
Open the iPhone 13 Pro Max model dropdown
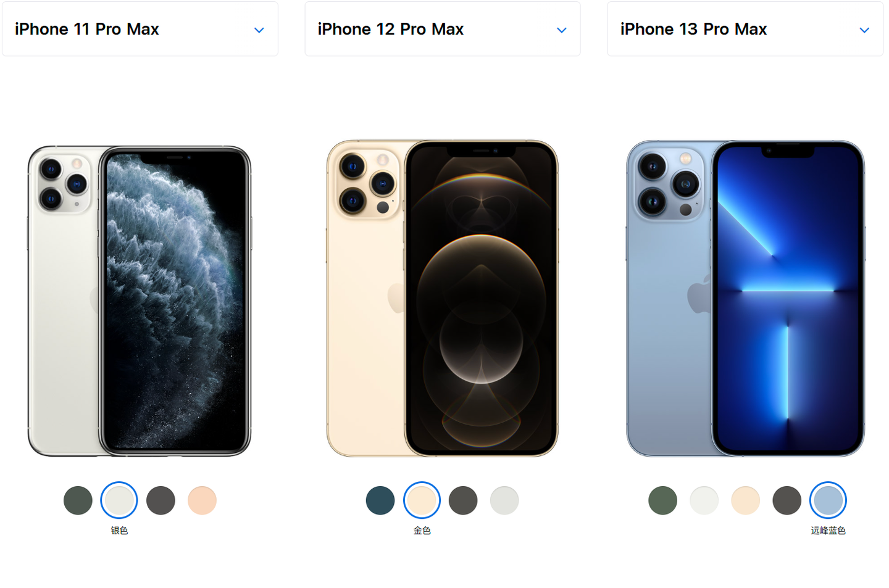[745, 29]
